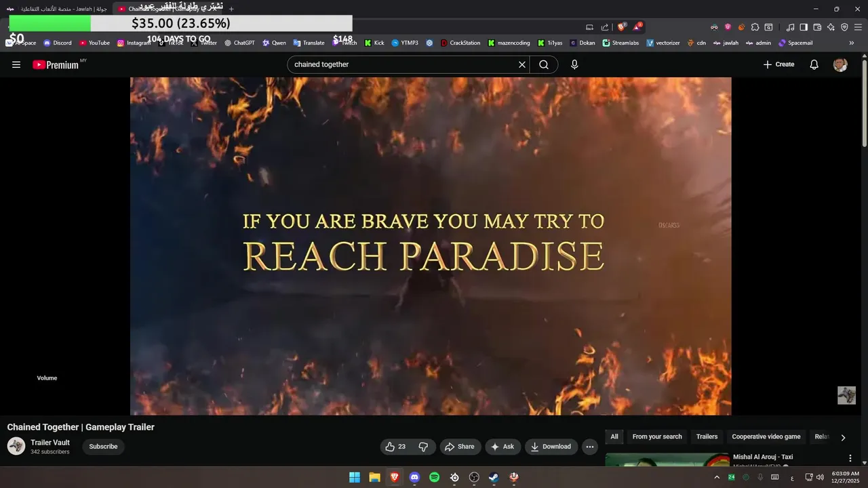Share the Chained Together trailer

(459, 447)
